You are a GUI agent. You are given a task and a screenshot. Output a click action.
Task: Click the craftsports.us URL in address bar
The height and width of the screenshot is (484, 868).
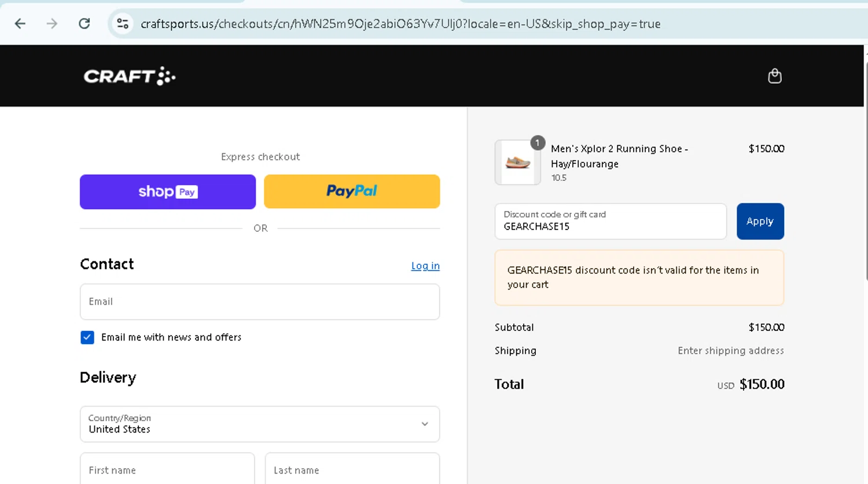(x=400, y=24)
